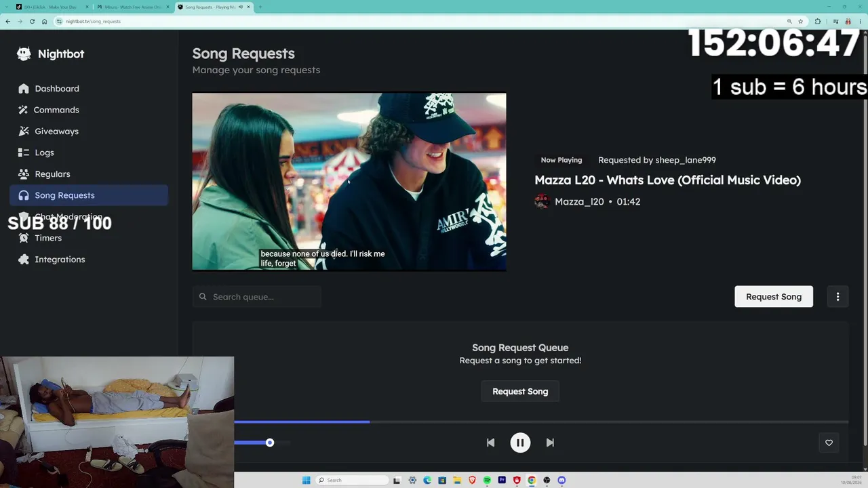Viewport: 868px width, 488px height.
Task: Go to Giveaways using its party icon
Action: (24, 131)
